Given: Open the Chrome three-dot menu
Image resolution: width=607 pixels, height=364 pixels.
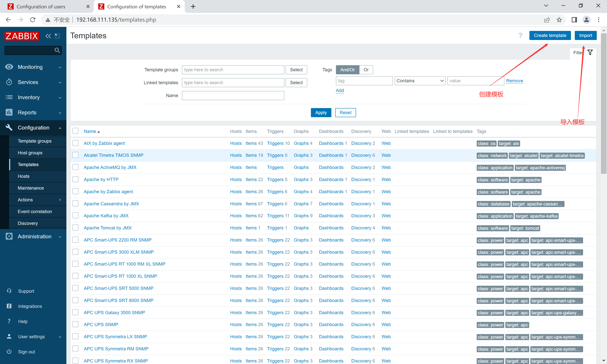Looking at the screenshot, I should [x=599, y=20].
